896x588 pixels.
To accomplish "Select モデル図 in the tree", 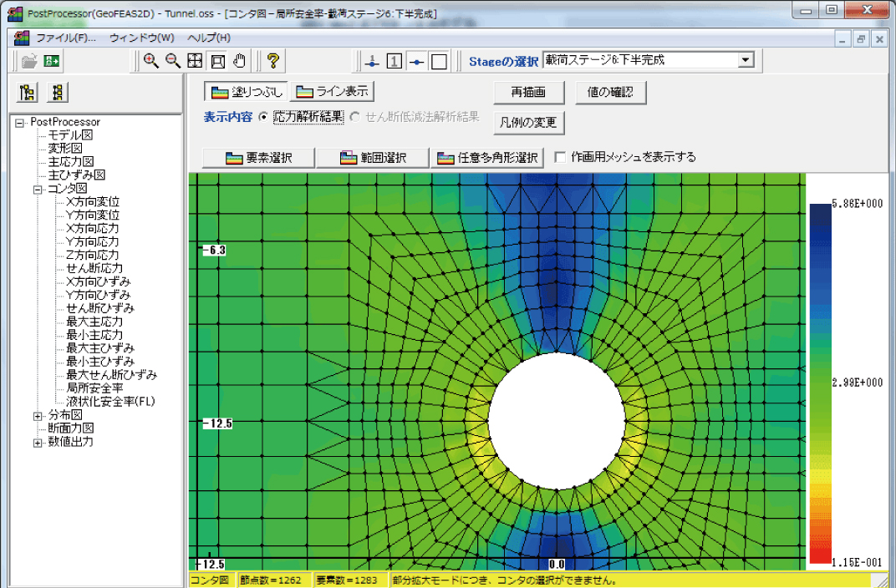I will coord(70,135).
